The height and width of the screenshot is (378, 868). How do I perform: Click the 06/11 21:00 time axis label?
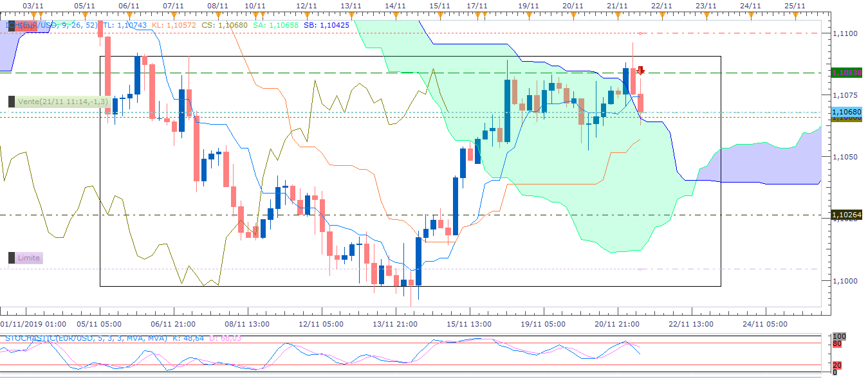174,324
